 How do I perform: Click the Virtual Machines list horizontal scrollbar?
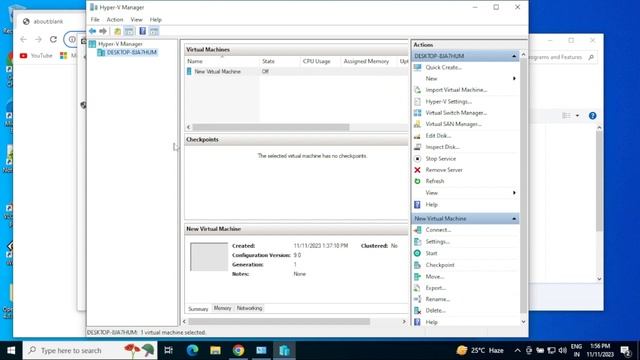point(271,127)
